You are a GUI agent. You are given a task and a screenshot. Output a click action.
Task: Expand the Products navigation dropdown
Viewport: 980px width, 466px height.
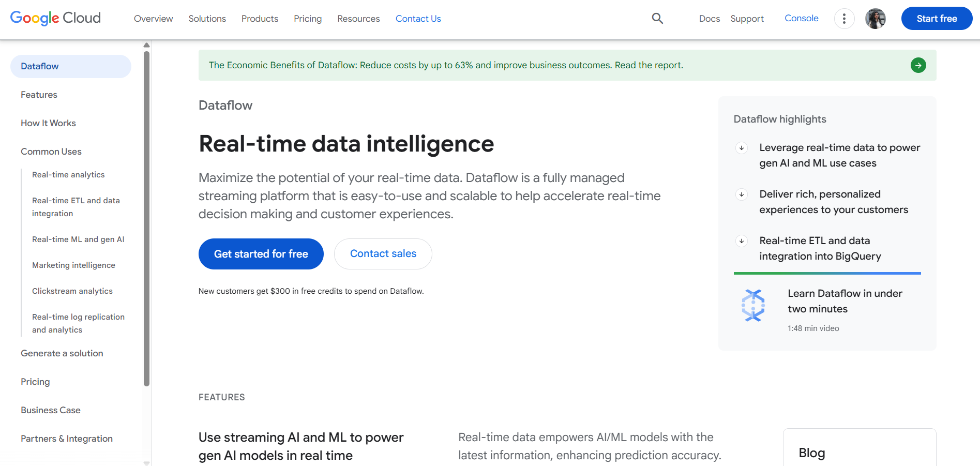(260, 18)
